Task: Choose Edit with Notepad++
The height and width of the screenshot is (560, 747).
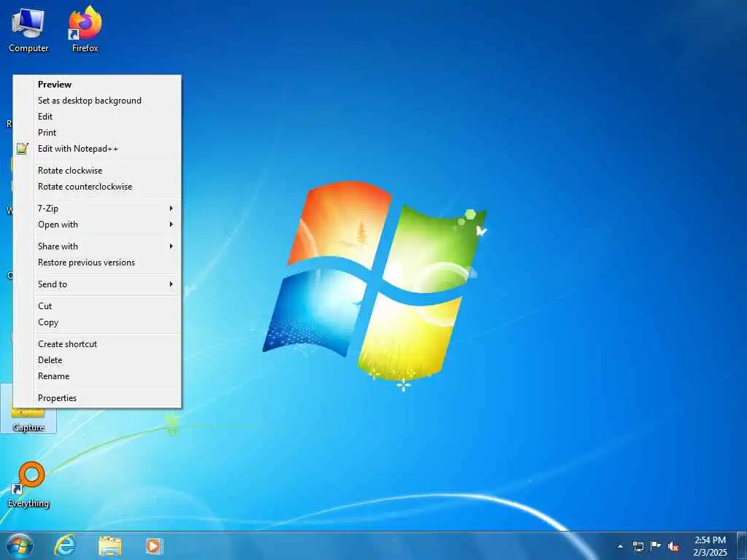Action: click(x=97, y=149)
